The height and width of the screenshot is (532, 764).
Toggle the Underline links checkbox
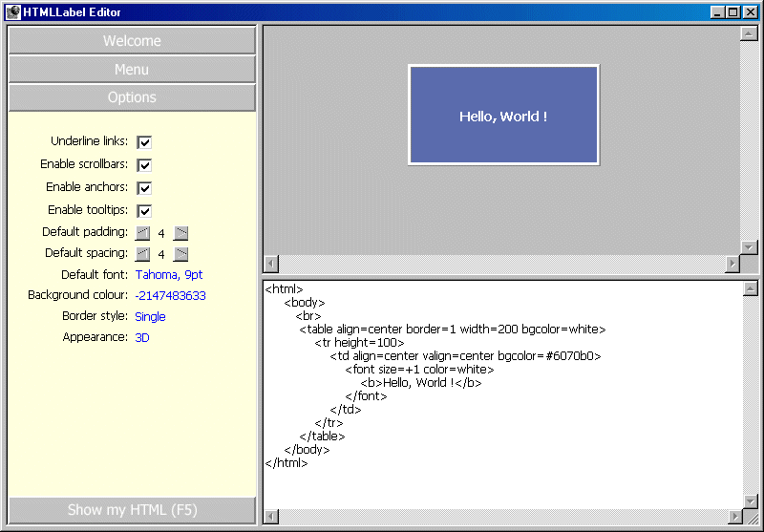coord(144,142)
